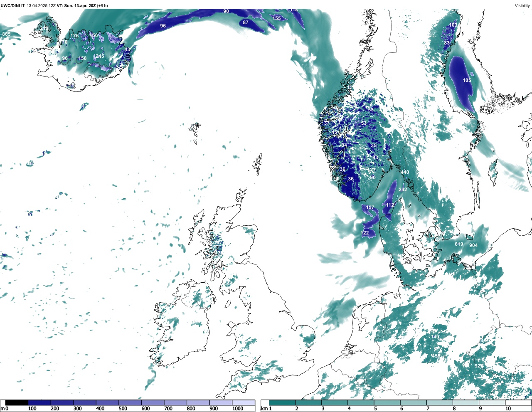Click the 'UWC/DINI' model name text
532x412 pixels.
(10, 5)
